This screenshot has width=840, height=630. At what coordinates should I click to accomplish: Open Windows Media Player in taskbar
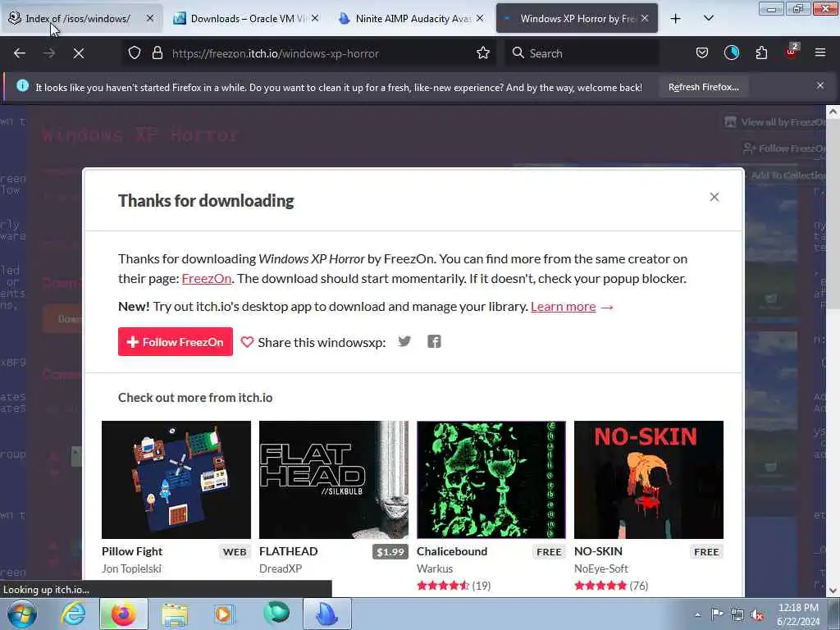point(225,614)
